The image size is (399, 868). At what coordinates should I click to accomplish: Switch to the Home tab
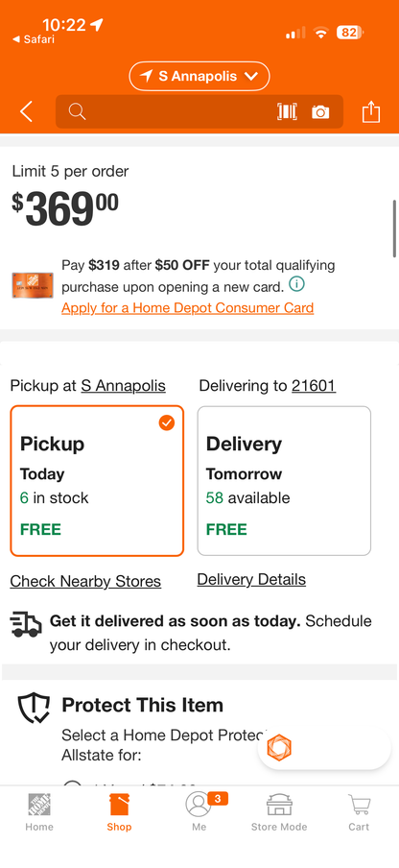(x=39, y=812)
